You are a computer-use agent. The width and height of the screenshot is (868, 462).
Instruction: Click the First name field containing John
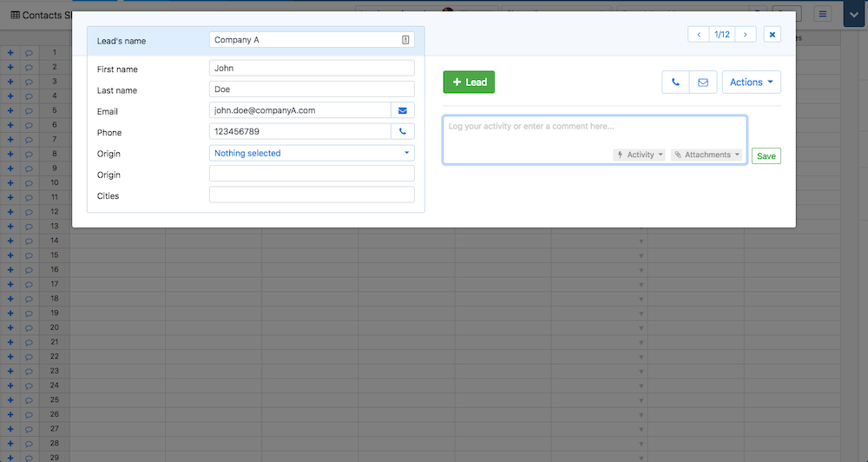(x=312, y=68)
